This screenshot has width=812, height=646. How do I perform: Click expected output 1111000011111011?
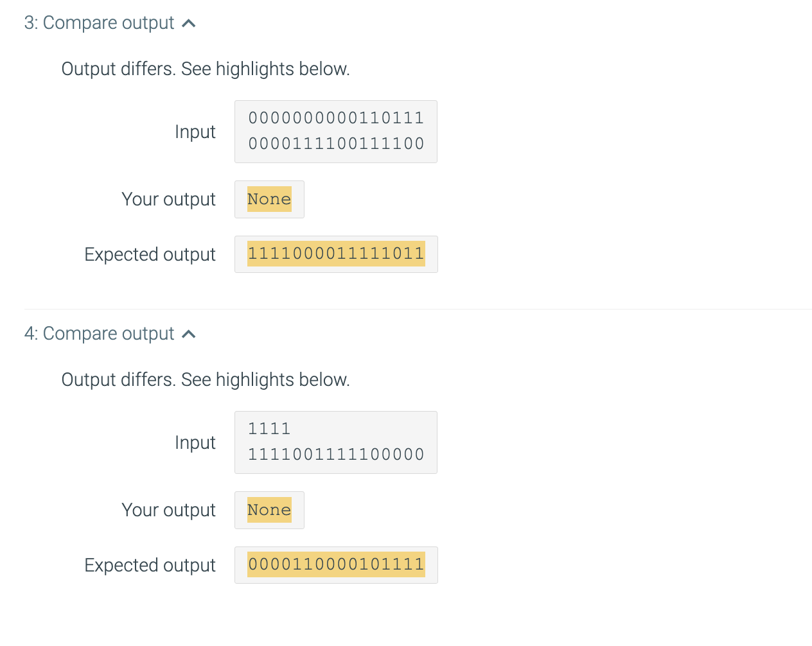pyautogui.click(x=336, y=254)
